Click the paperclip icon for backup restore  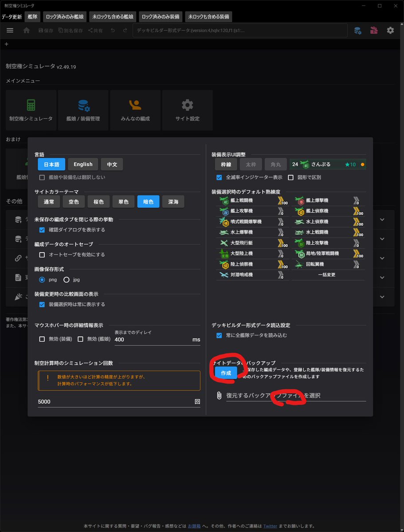click(219, 395)
